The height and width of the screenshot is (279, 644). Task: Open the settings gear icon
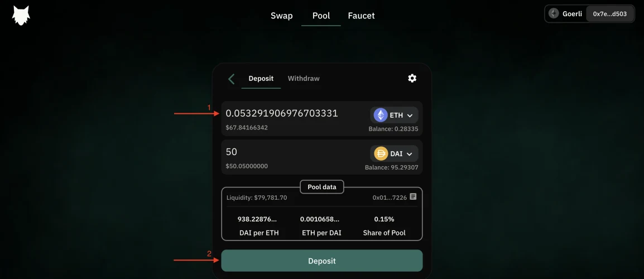tap(412, 78)
